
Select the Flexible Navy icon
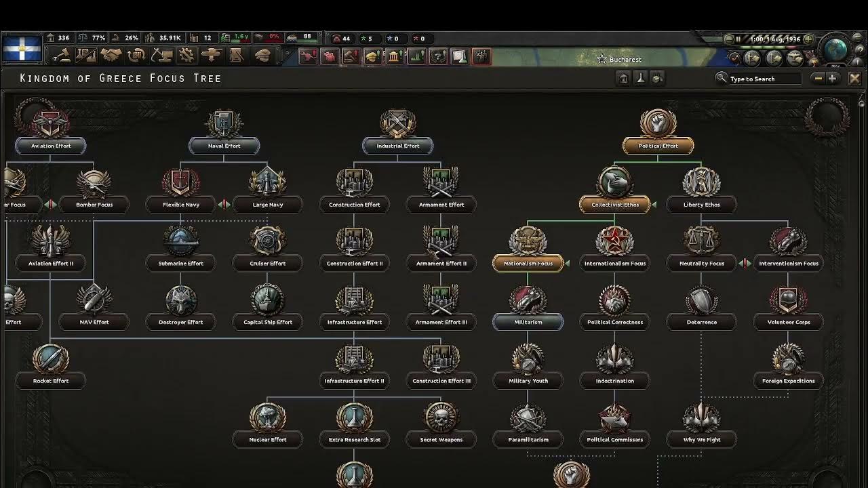[x=180, y=181]
